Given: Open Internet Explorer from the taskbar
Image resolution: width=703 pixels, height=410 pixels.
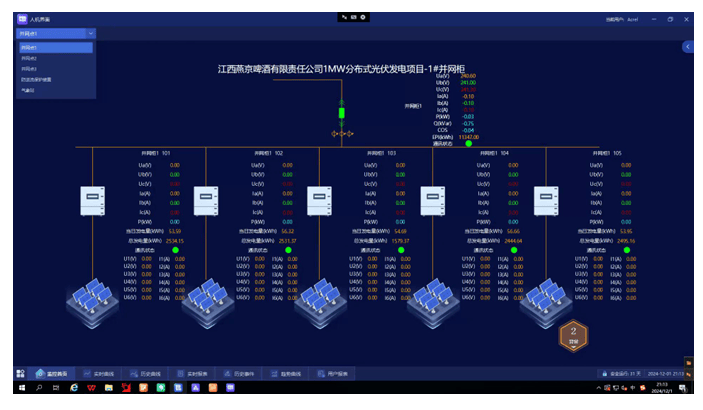Looking at the screenshot, I should [x=74, y=388].
